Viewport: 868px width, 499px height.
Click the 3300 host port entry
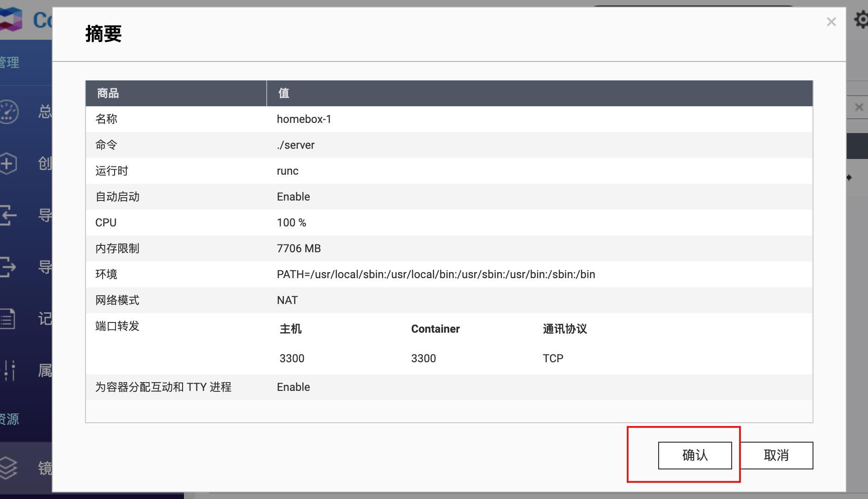pos(292,358)
